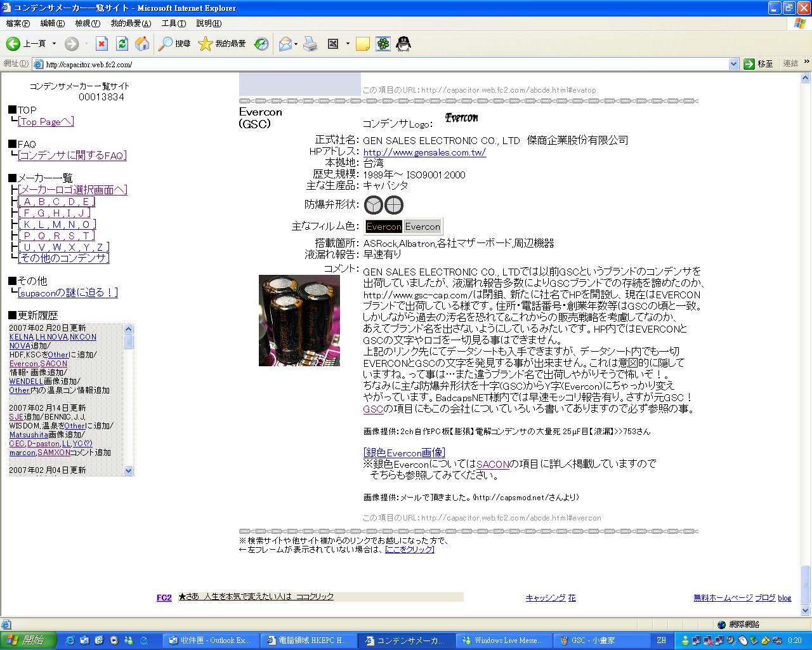
Task: Click the ここをクリック frame link
Action: coord(410,549)
